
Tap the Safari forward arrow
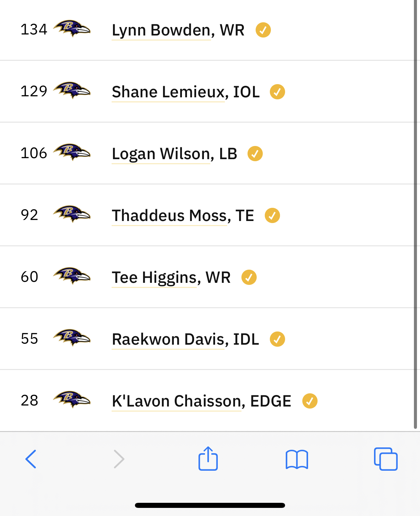[119, 459]
